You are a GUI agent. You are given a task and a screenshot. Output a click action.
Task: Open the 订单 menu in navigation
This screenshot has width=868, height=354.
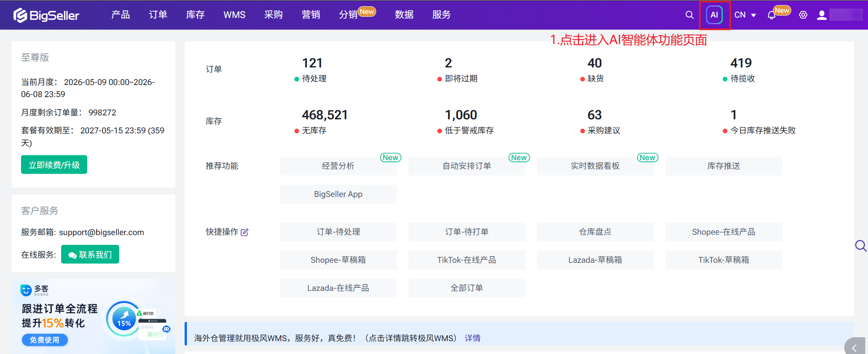[x=158, y=15]
